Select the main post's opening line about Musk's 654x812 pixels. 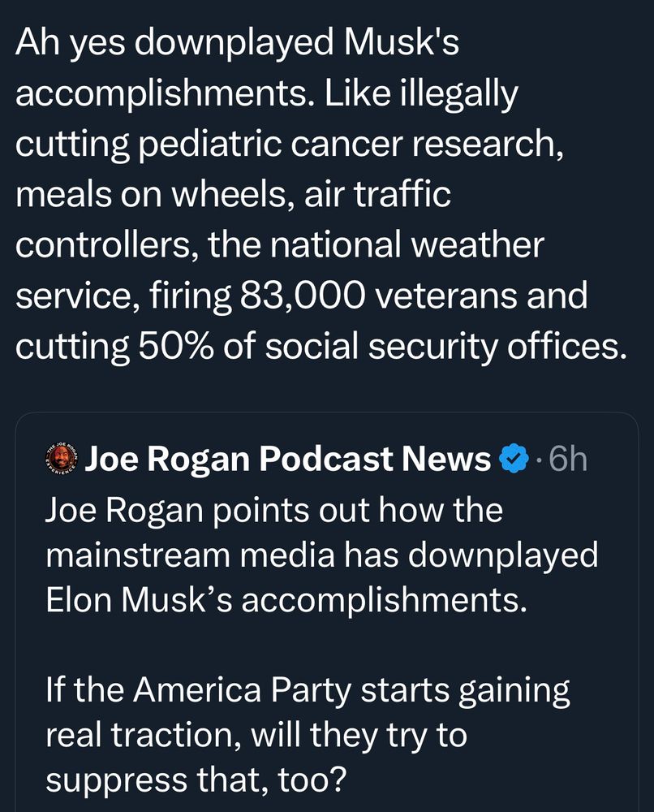click(238, 44)
